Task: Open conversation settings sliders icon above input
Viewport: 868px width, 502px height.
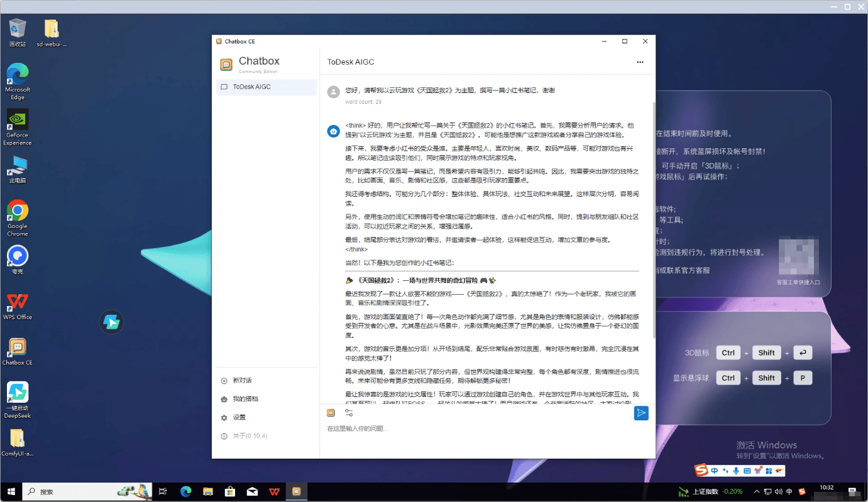Action: pos(349,413)
